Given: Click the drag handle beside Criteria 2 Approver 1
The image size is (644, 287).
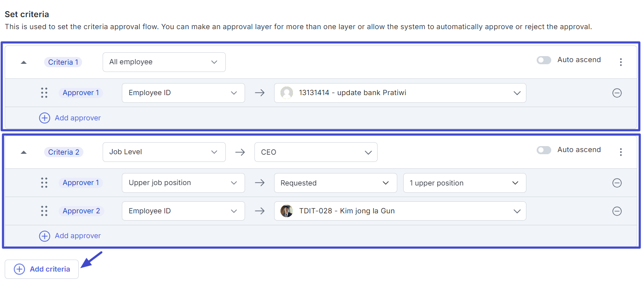Looking at the screenshot, I should [x=44, y=183].
